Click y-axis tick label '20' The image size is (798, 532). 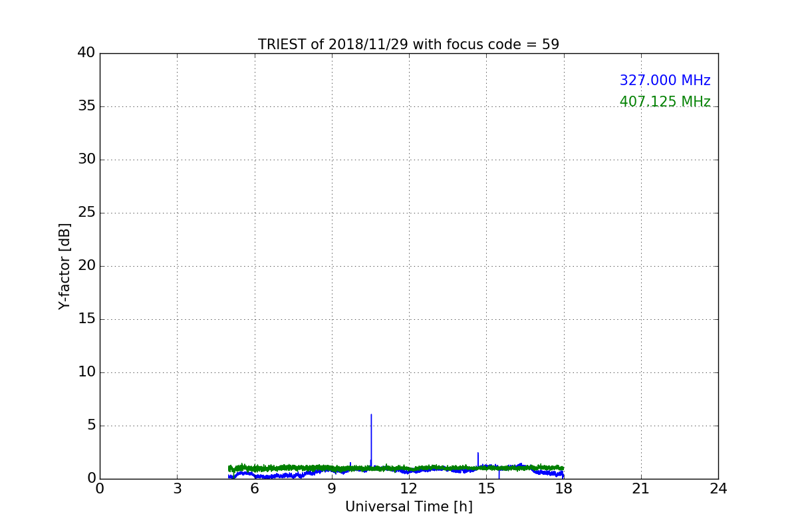[x=86, y=266]
